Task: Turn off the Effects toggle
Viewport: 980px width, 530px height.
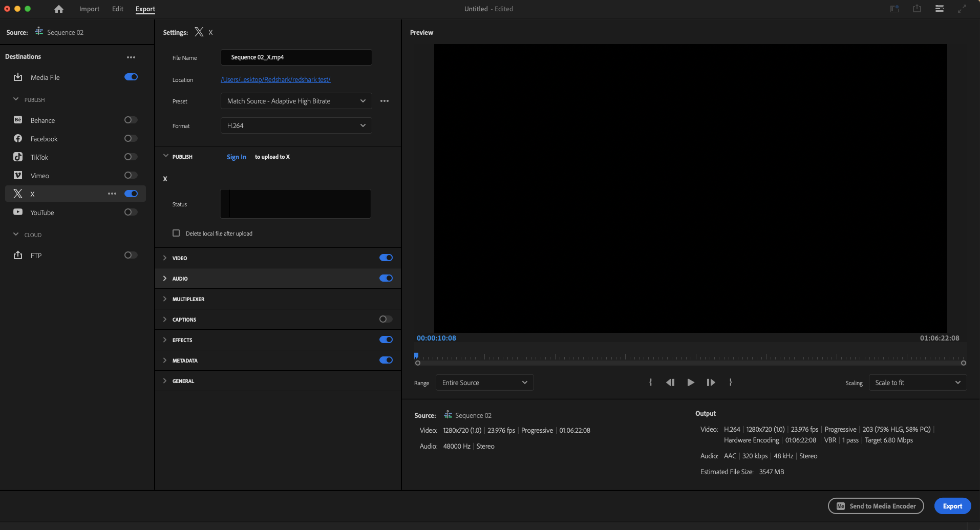Action: [386, 340]
